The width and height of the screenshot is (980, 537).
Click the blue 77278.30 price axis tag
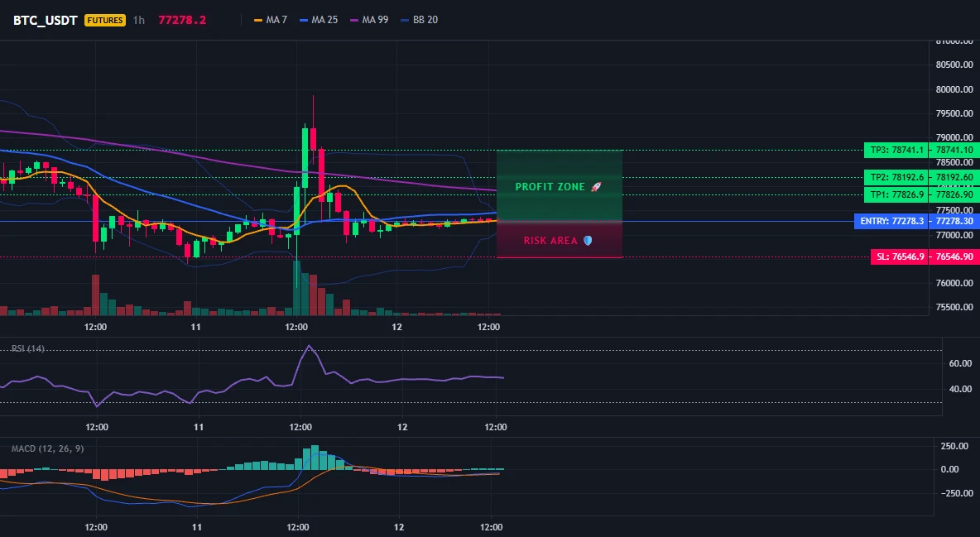tap(954, 221)
